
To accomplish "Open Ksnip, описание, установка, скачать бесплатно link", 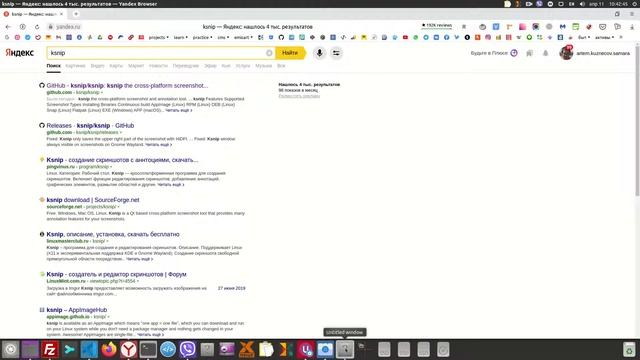I will [113, 234].
